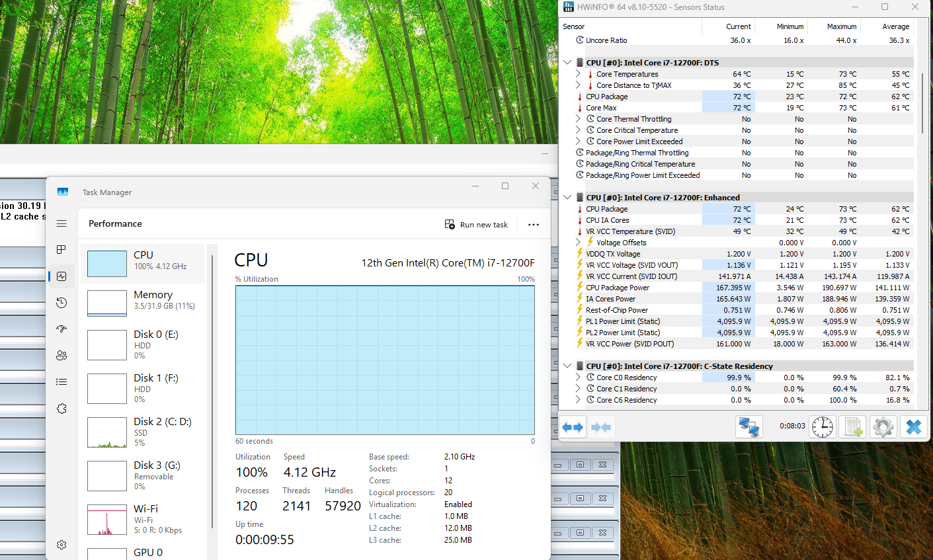The height and width of the screenshot is (560, 933).
Task: Click the Maximum column header
Action: pos(833,26)
